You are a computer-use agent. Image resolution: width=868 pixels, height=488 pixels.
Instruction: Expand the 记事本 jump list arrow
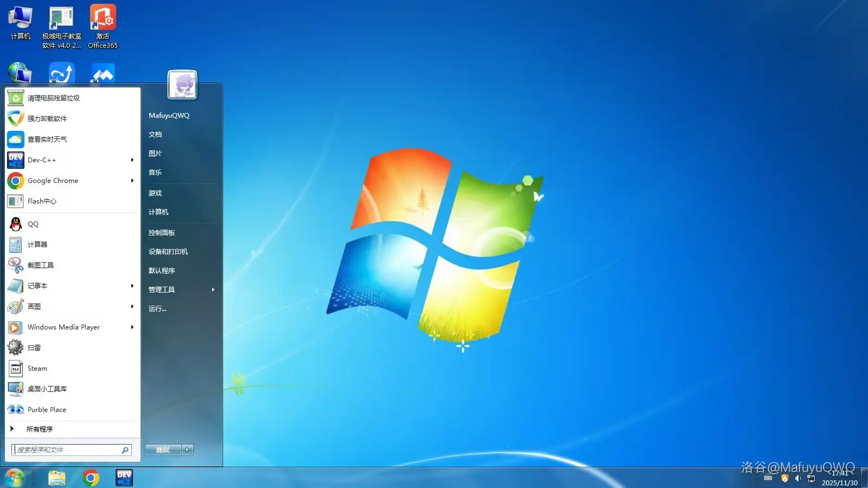pos(132,286)
